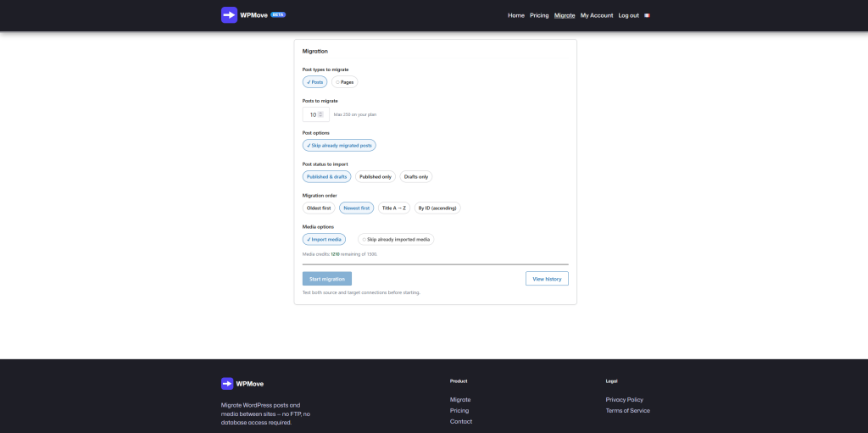
Task: Open View history
Action: point(547,279)
